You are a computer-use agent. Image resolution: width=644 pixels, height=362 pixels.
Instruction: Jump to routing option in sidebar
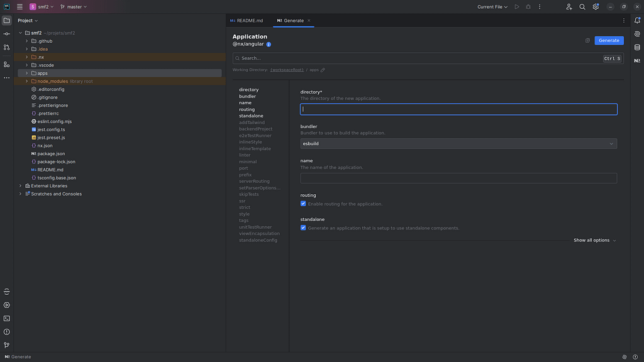click(247, 109)
